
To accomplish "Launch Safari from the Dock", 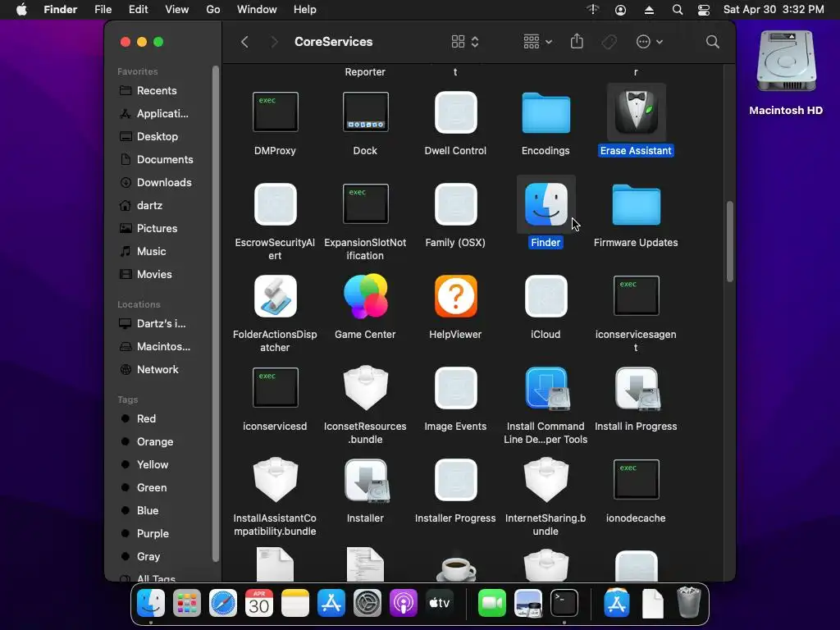I will (x=223, y=603).
